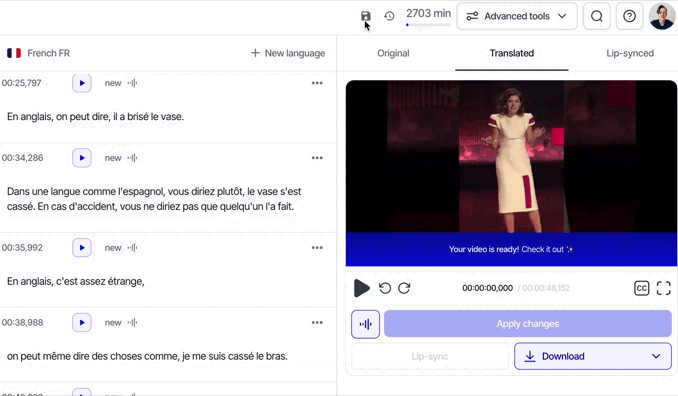Click the 'new' label at 00:34,286
This screenshot has height=396, width=678.
(x=113, y=158)
